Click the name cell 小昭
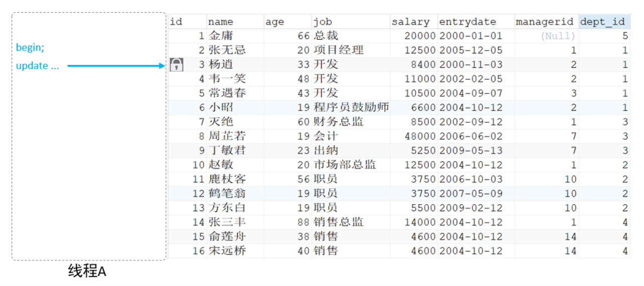The width and height of the screenshot is (644, 286). pos(221,107)
